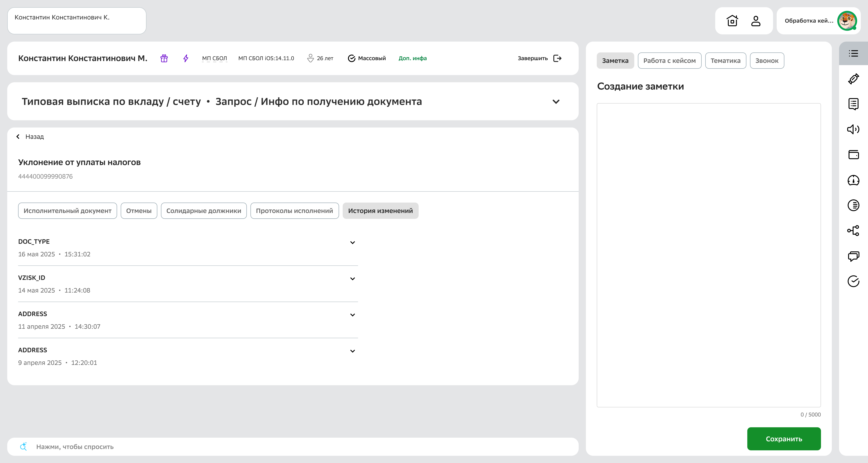Image resolution: width=868 pixels, height=463 pixels.
Task: Click the speedometer gauge sidebar icon
Action: [x=853, y=180]
